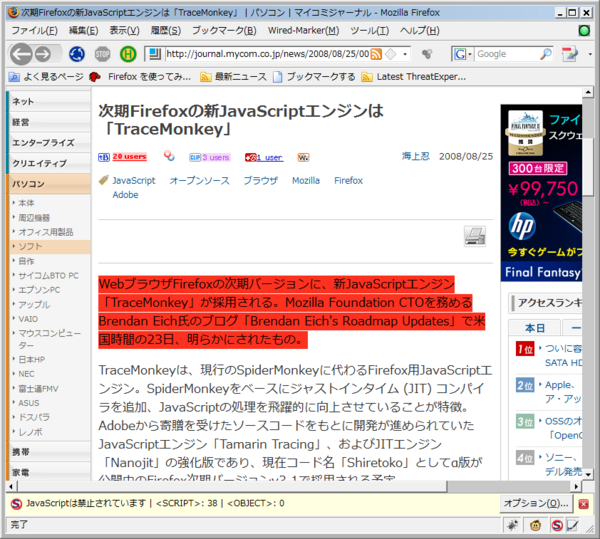Image resolution: width=600 pixels, height=539 pixels.
Task: Click the Wired-Marker pen toolbar icon
Action: point(569,54)
